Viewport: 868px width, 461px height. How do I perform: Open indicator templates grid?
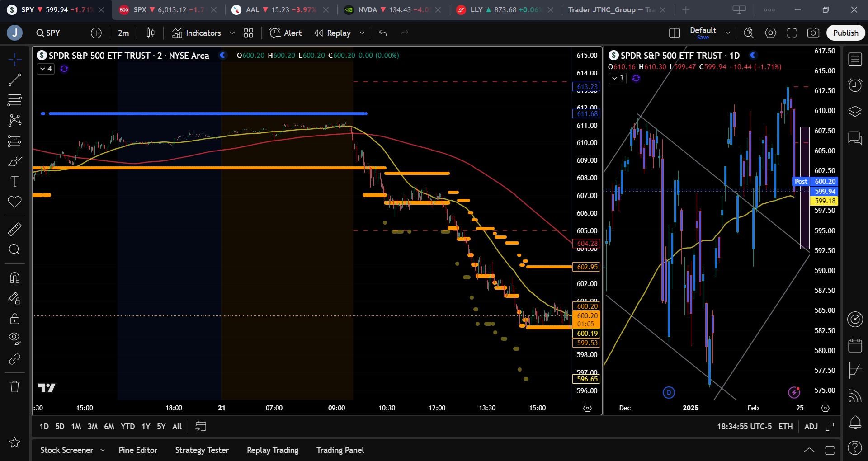coord(248,33)
